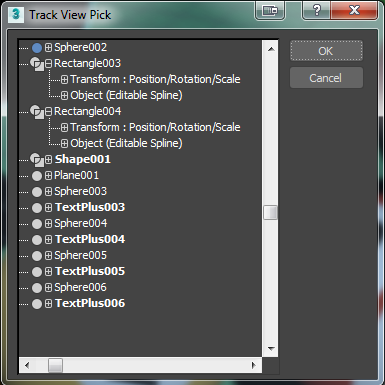Select the Sphere006 tree label
The image size is (385, 385).
click(80, 287)
